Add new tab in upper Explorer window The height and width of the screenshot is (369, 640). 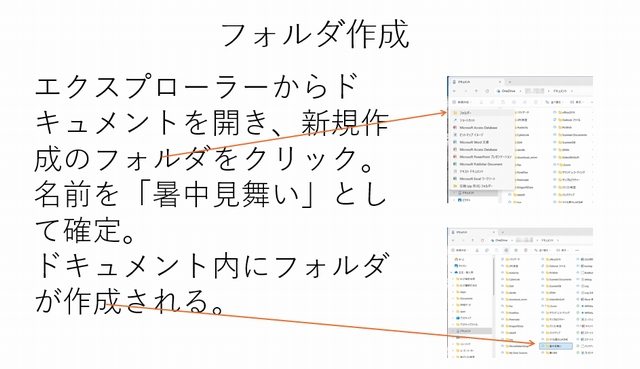(510, 82)
